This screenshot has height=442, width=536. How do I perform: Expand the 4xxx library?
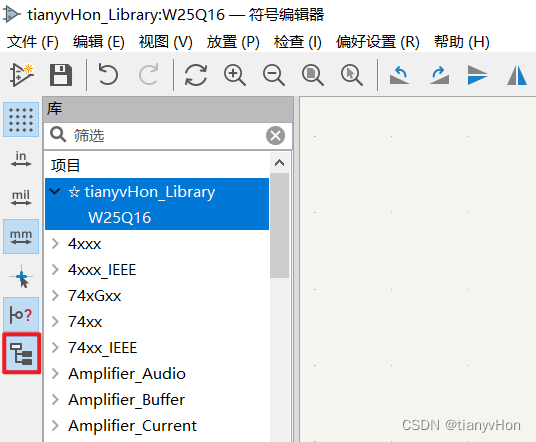(55, 244)
